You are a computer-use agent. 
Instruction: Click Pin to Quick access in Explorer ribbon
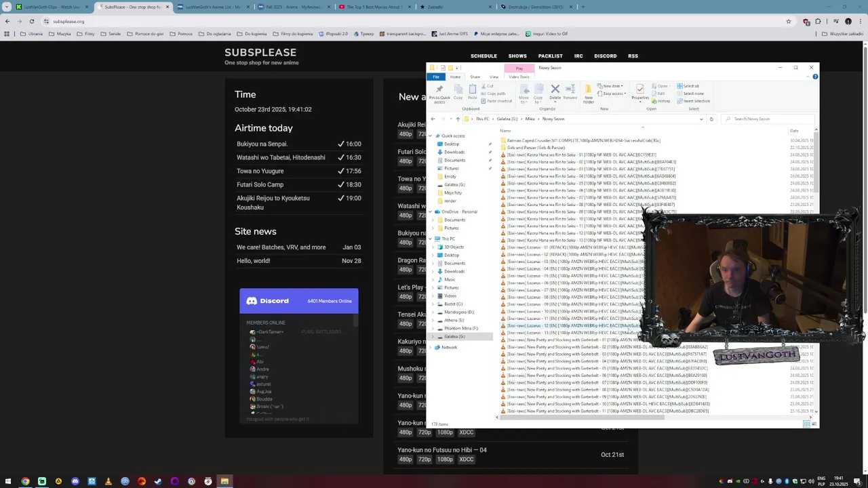coord(439,94)
